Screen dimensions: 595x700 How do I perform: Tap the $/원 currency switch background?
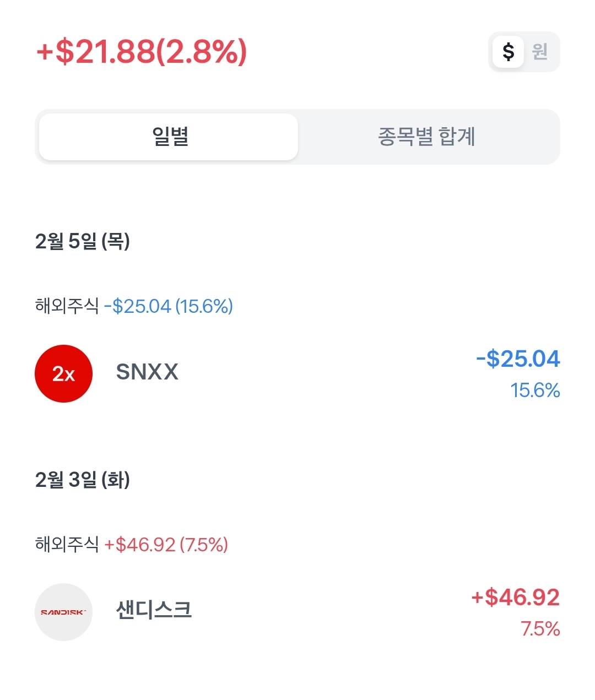pyautogui.click(x=524, y=52)
